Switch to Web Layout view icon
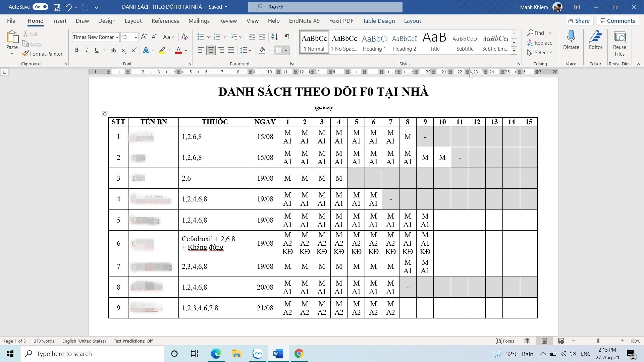The image size is (644, 362). [561, 341]
